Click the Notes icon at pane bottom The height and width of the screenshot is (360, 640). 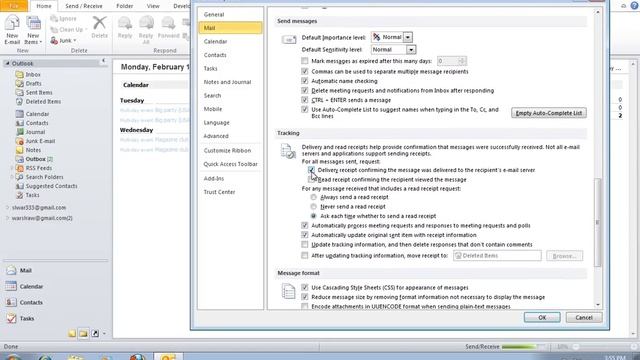[72, 333]
